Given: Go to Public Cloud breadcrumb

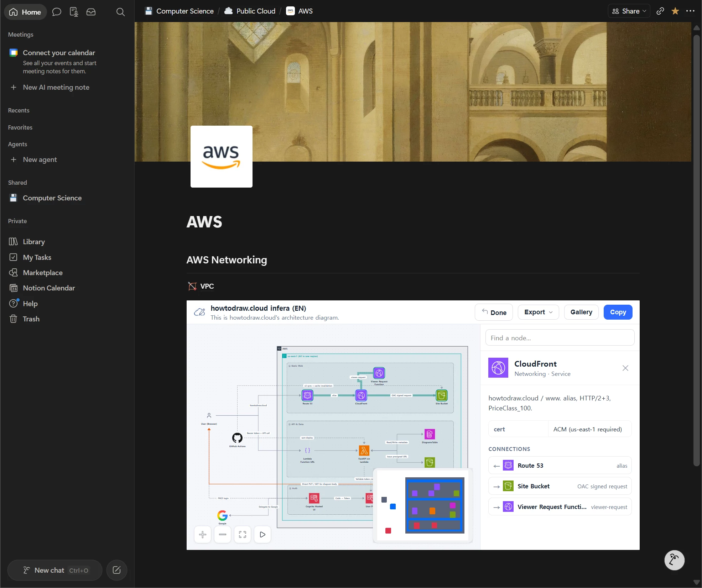Looking at the screenshot, I should [x=250, y=11].
